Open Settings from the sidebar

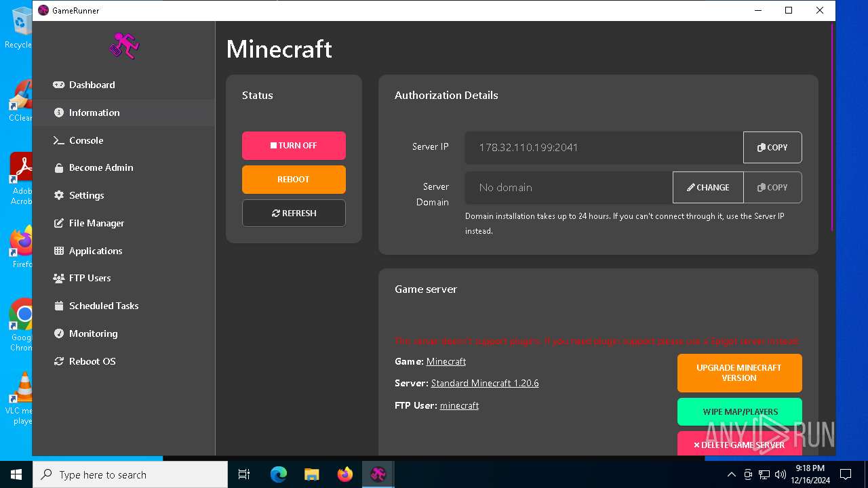click(x=123, y=195)
